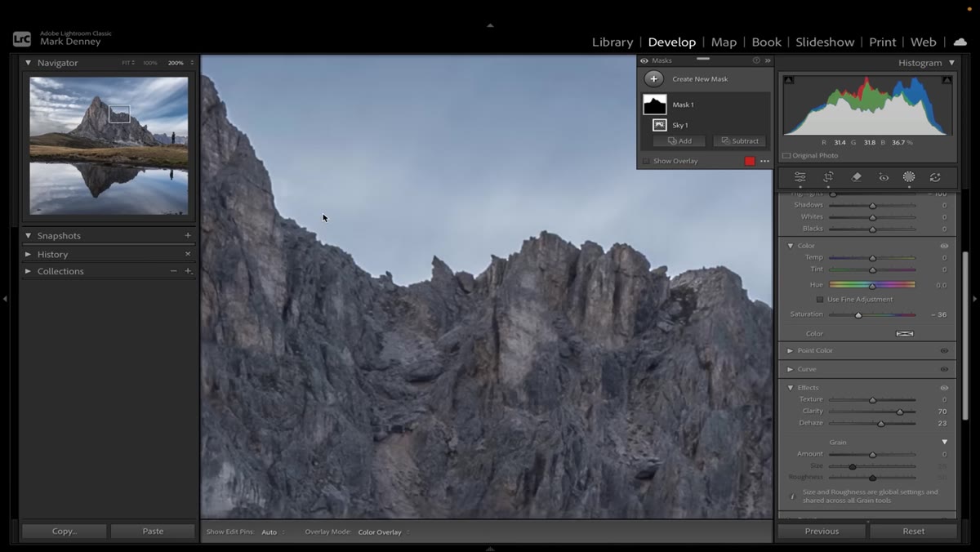Click the Subtract button in Masks
This screenshot has height=552, width=980.
[x=739, y=141]
